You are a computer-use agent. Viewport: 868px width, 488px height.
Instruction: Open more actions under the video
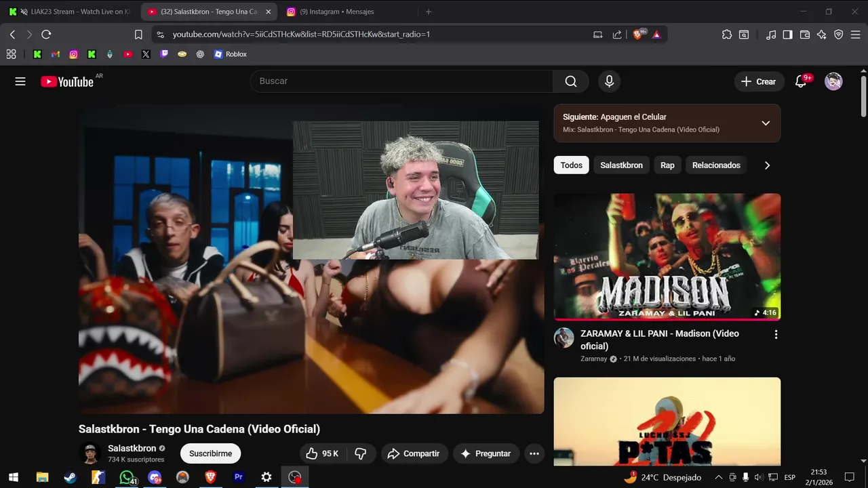534,453
